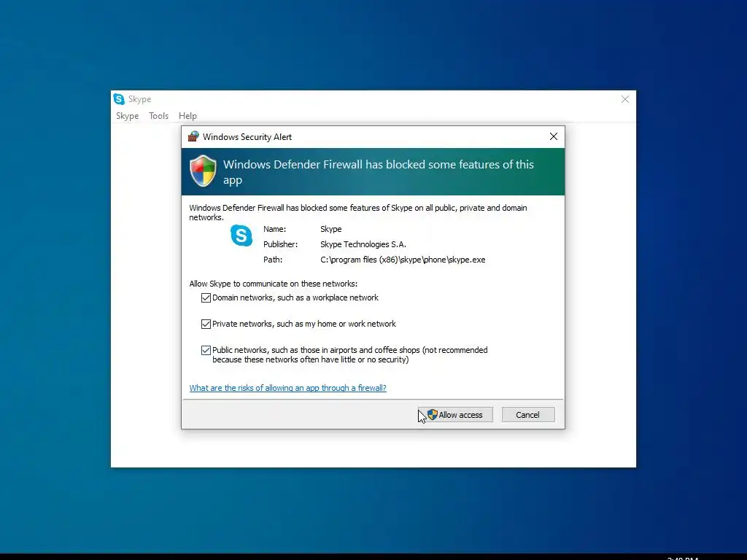Cancel the Windows Security Alert
The image size is (747, 560).
[x=528, y=415]
